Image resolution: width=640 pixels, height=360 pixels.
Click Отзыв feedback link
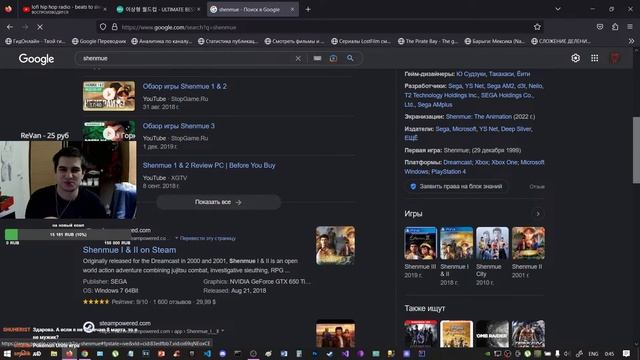tap(537, 187)
